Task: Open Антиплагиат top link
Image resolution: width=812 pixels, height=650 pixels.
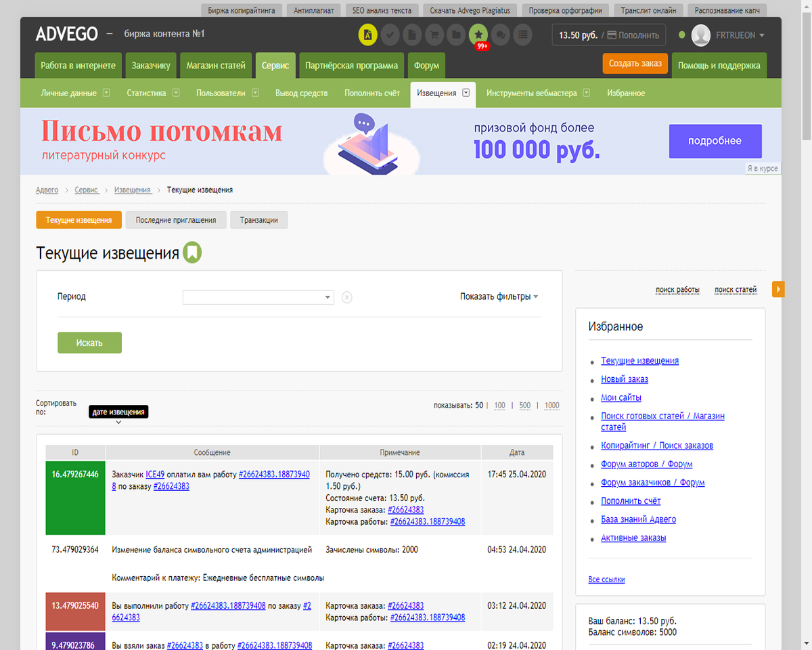Action: (314, 10)
